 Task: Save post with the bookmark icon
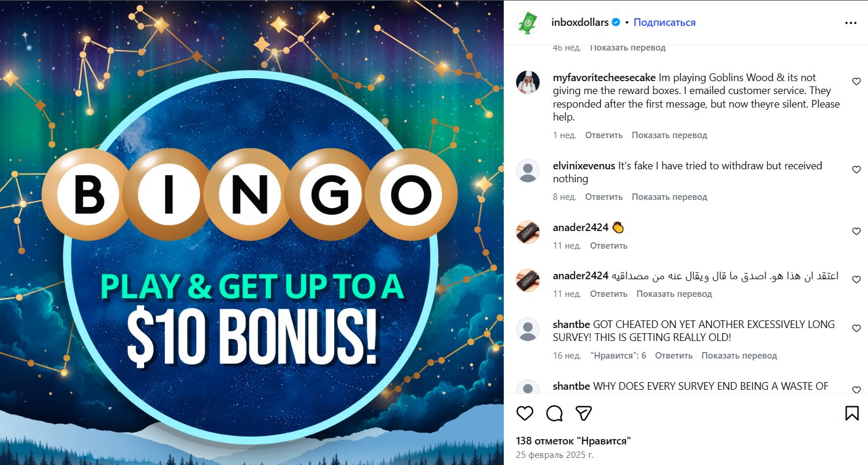852,413
